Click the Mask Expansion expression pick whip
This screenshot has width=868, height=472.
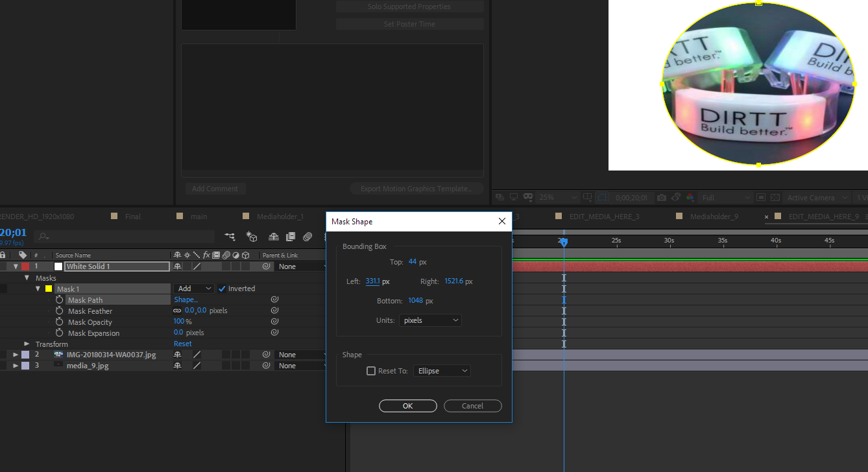coord(274,333)
